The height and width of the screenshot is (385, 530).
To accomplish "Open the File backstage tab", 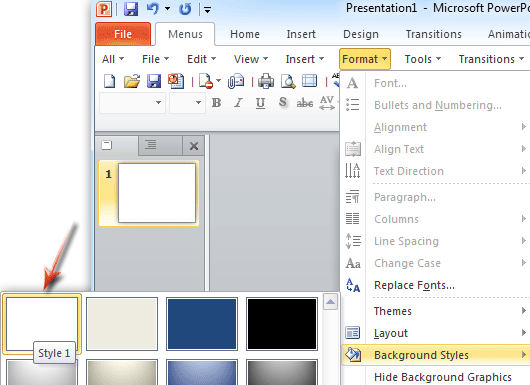I will [x=123, y=34].
